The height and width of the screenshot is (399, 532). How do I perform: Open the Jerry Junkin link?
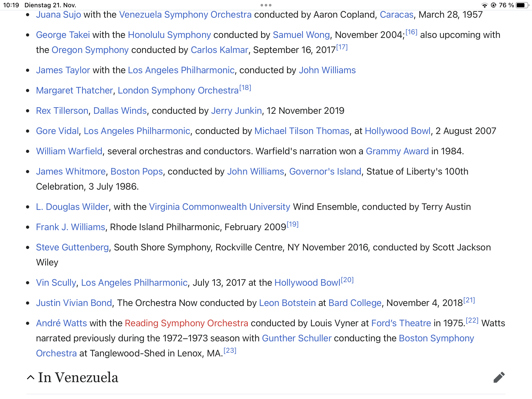pyautogui.click(x=236, y=111)
